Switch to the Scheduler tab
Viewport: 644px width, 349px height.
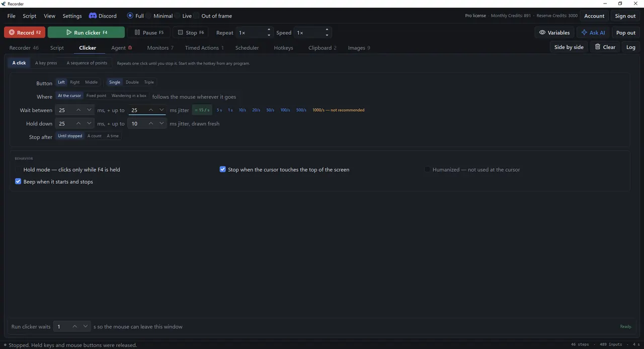247,48
